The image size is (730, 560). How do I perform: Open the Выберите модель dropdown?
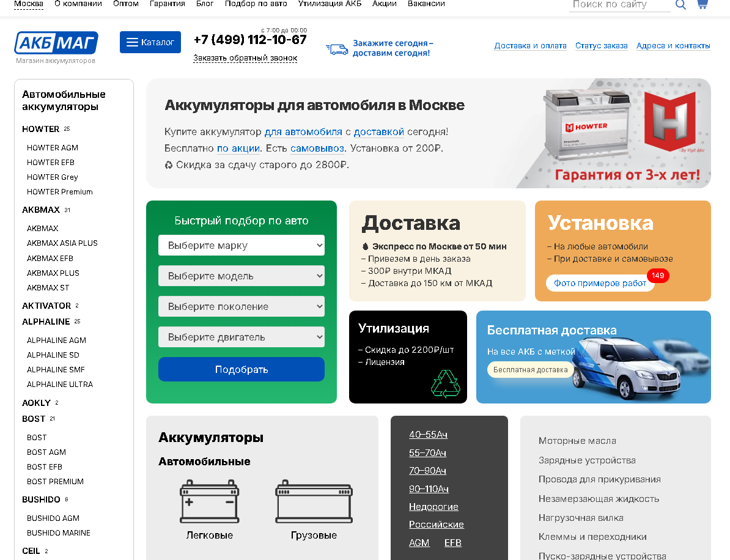tap(241, 276)
